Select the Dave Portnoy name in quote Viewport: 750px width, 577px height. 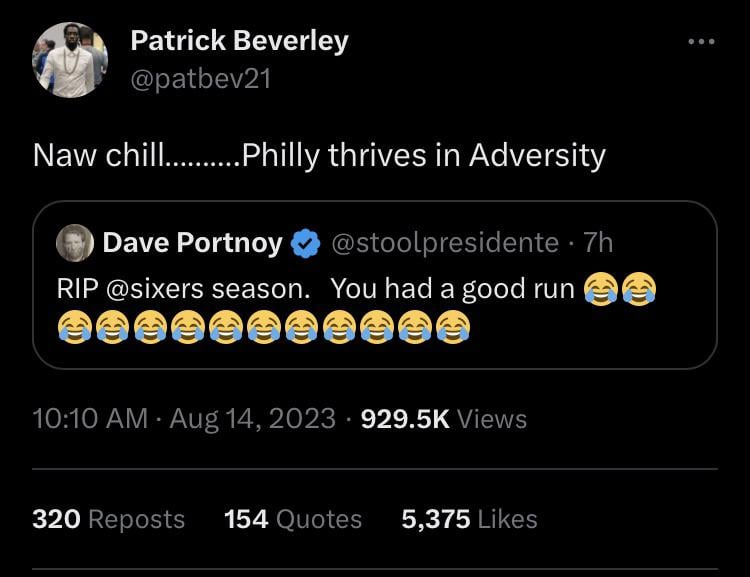pos(194,243)
